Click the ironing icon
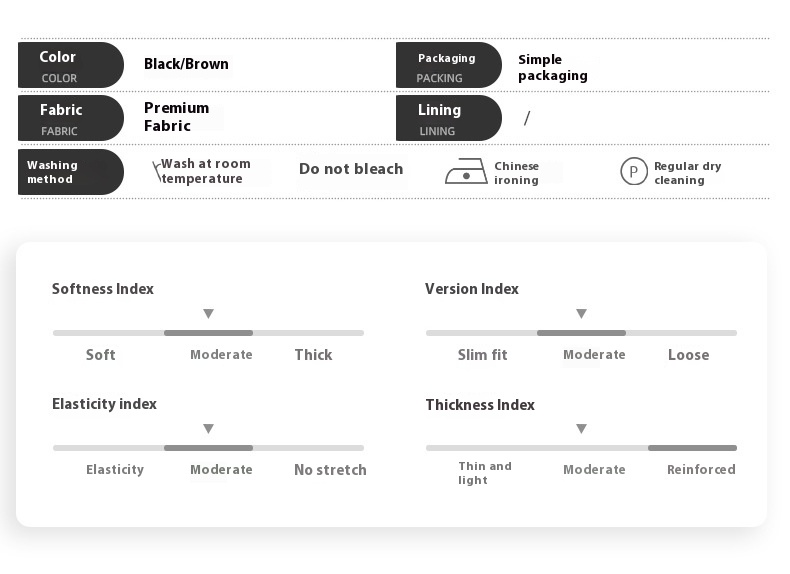 click(x=466, y=173)
